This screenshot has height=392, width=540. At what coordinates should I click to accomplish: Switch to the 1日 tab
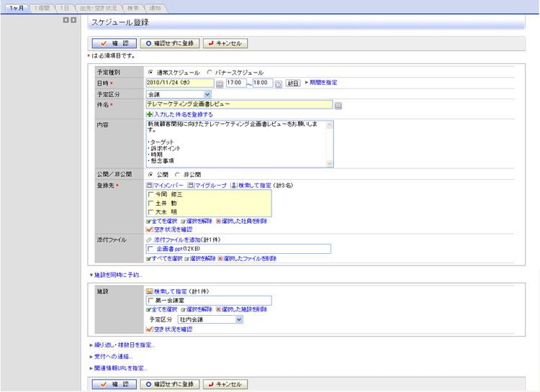(64, 8)
